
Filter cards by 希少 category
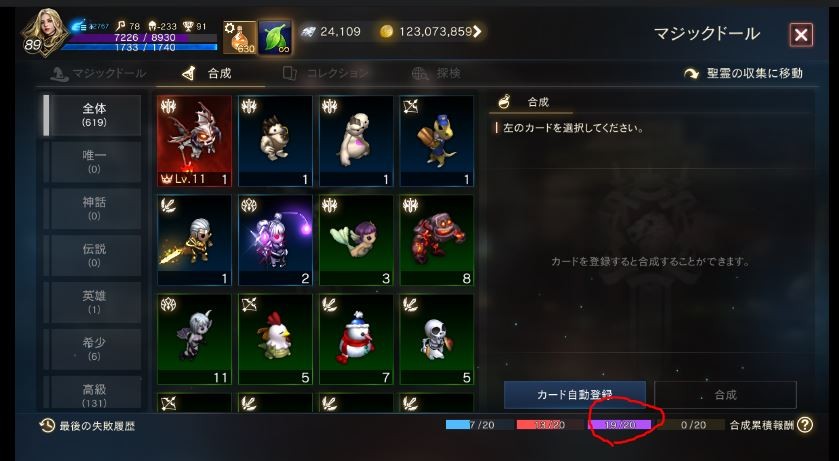pos(94,349)
